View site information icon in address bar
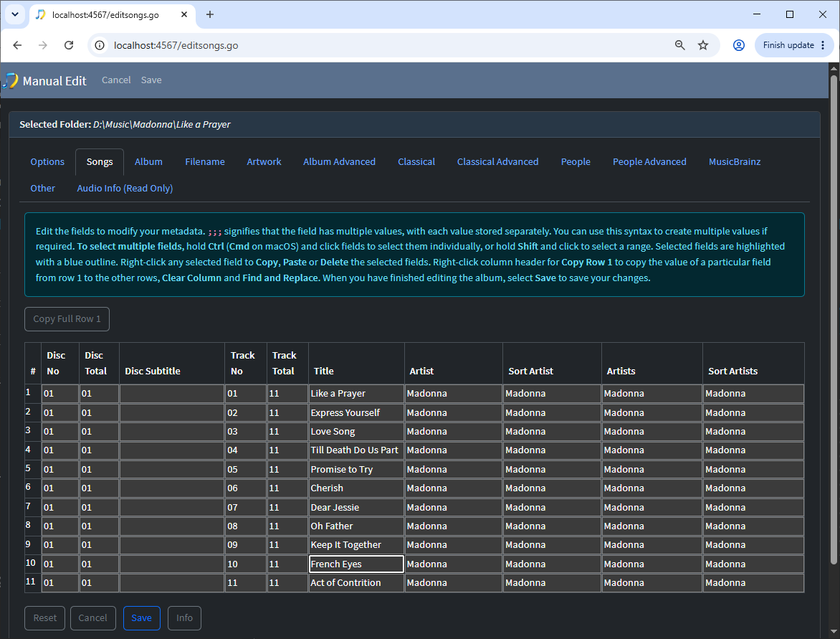The height and width of the screenshot is (639, 840). 100,46
